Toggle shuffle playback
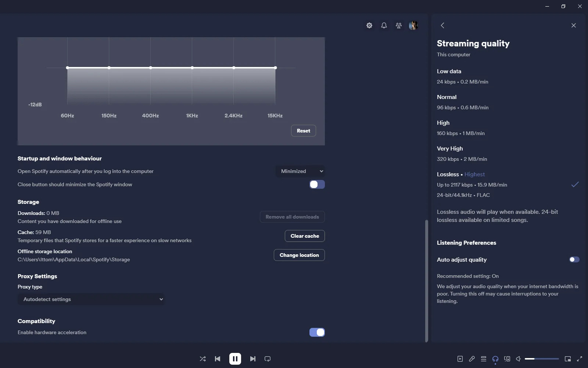Screen dimensions: 588x368 pyautogui.click(x=202, y=359)
